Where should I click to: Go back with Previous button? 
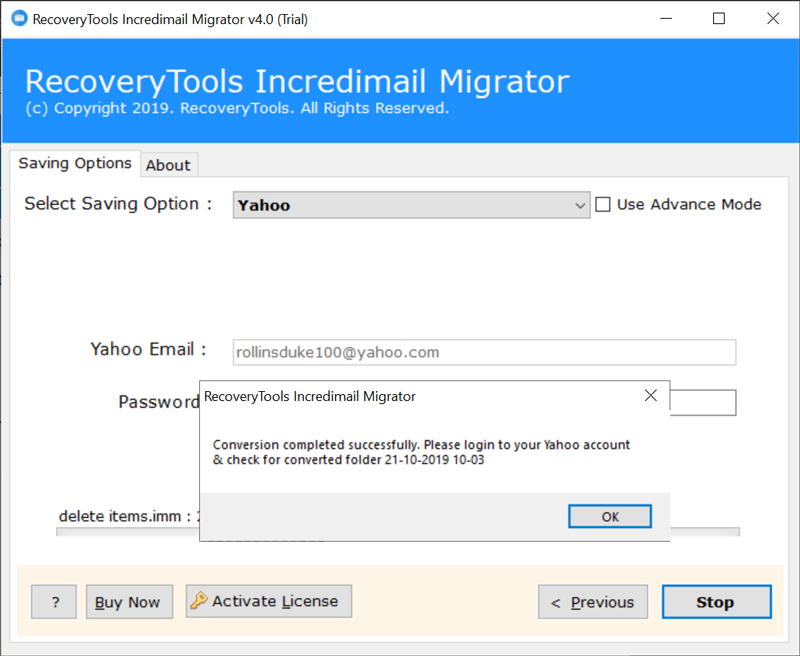pyautogui.click(x=593, y=602)
